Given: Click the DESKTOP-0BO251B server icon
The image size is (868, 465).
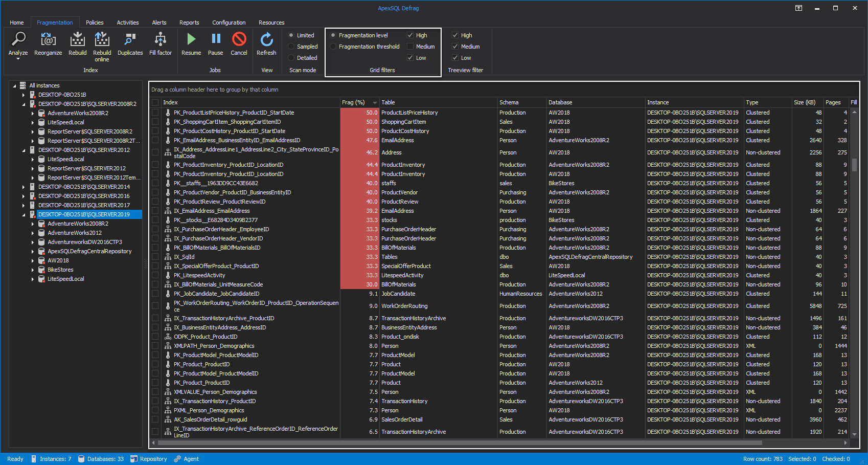Looking at the screenshot, I should click(33, 95).
